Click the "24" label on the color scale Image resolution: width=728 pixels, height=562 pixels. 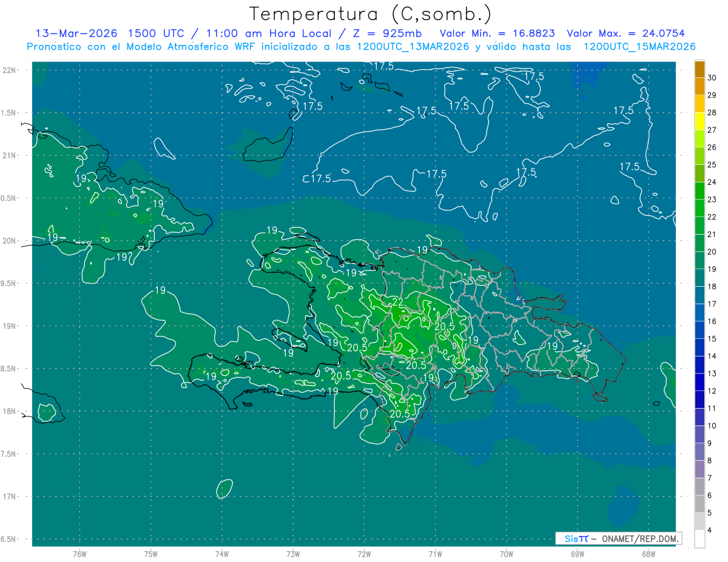[712, 182]
